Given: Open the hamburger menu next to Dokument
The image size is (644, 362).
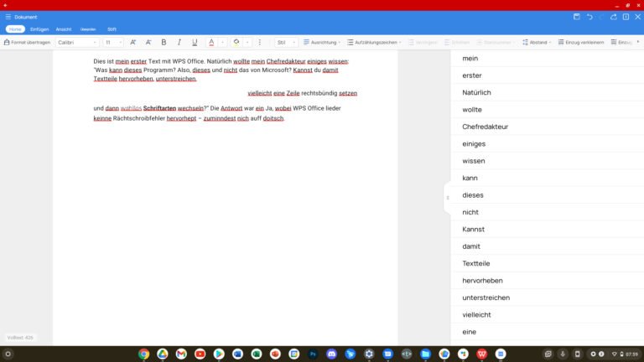Looking at the screenshot, I should click(8, 17).
